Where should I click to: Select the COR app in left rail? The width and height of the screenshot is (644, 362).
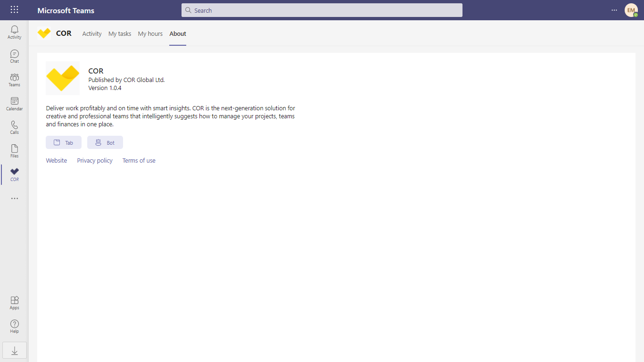click(x=15, y=174)
